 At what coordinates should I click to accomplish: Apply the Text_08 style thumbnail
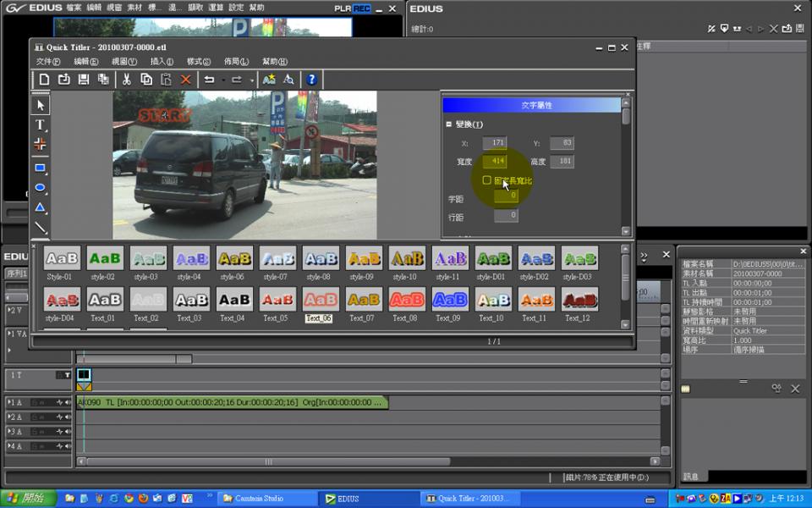pyautogui.click(x=406, y=300)
